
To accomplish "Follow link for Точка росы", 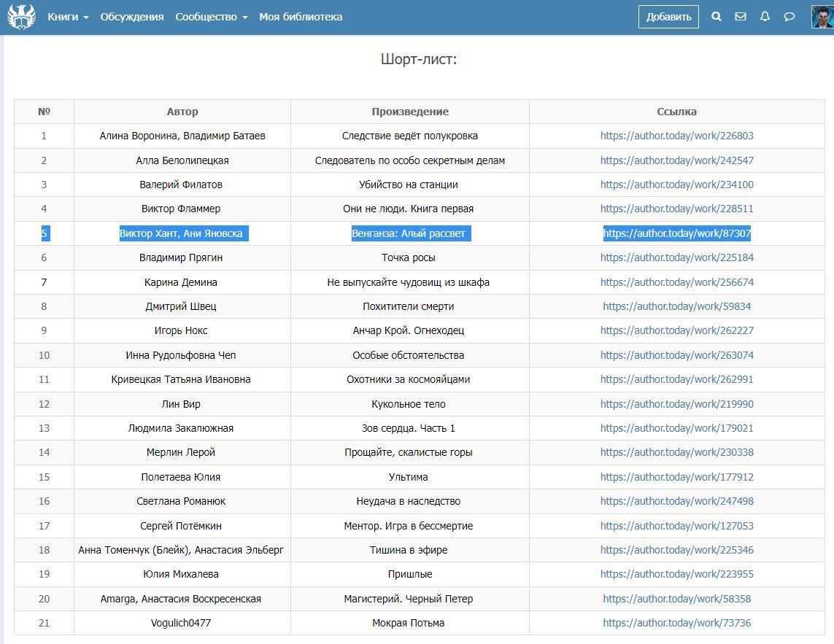I will click(676, 257).
